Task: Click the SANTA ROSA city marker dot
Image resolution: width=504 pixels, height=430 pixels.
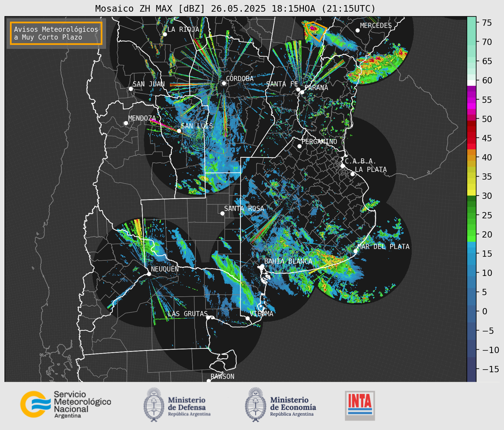Action: pos(222,213)
